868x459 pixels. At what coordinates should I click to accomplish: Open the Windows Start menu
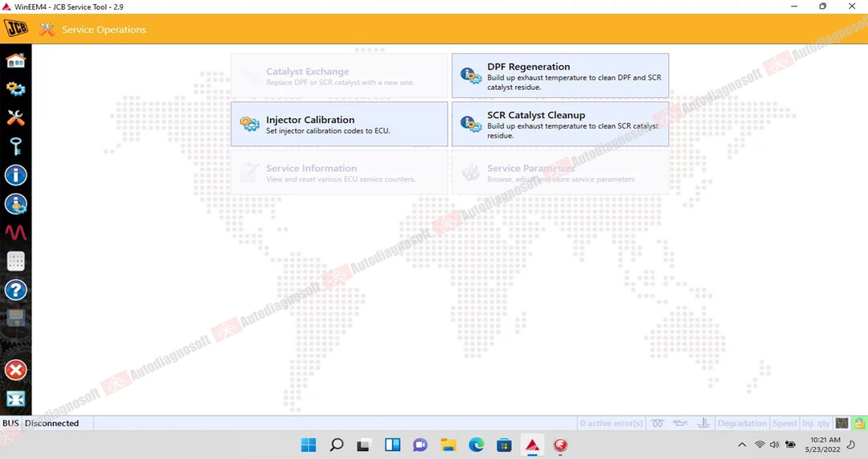(309, 445)
